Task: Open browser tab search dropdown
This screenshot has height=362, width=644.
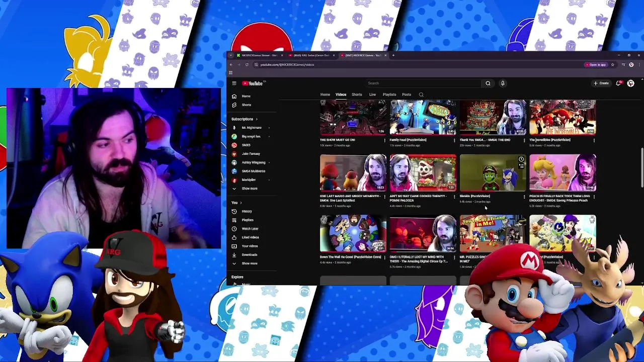Action: [231, 55]
